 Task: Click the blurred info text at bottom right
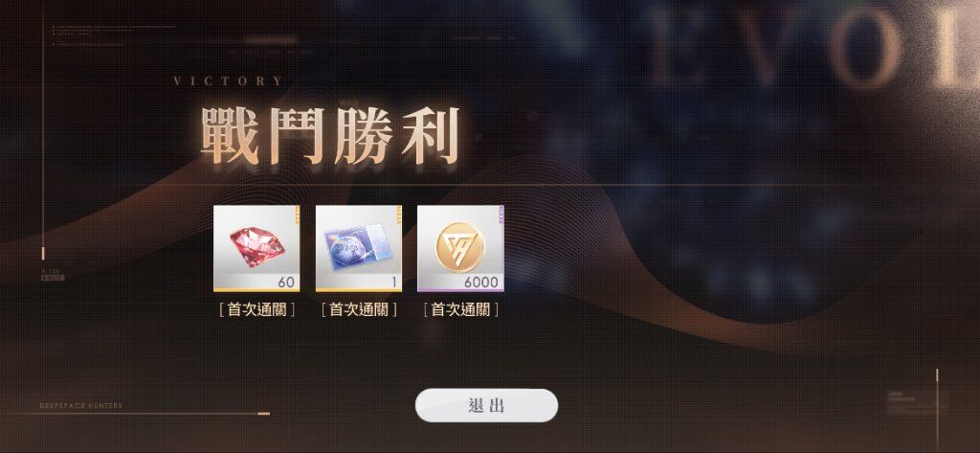(916, 403)
